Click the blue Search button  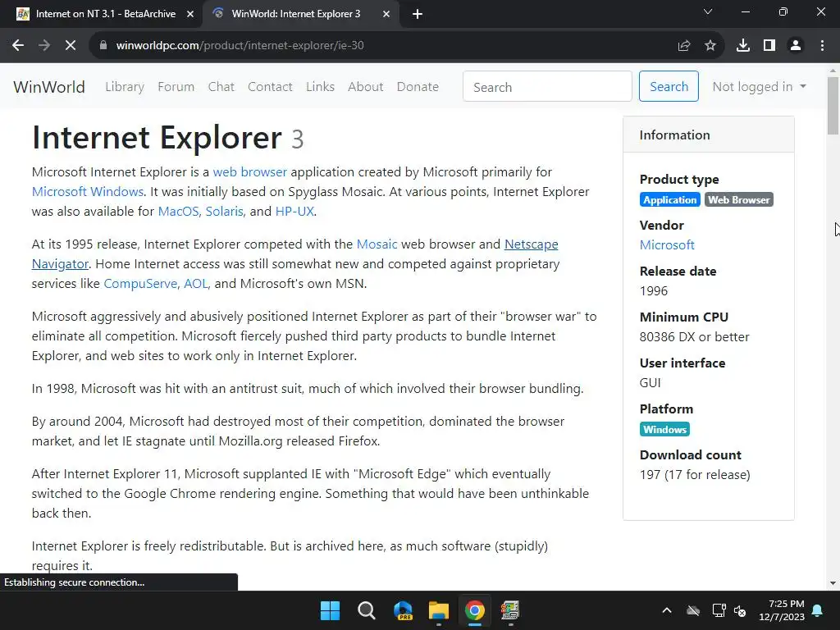click(x=669, y=86)
